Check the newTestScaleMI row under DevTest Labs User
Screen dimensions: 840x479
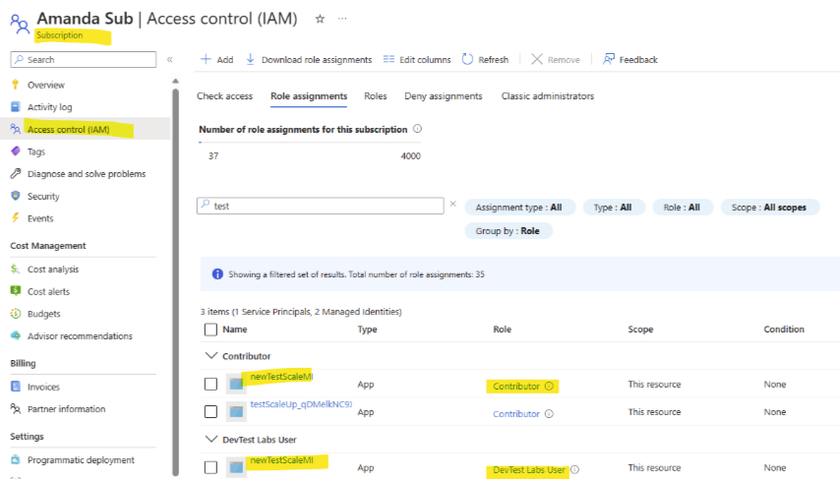click(211, 467)
